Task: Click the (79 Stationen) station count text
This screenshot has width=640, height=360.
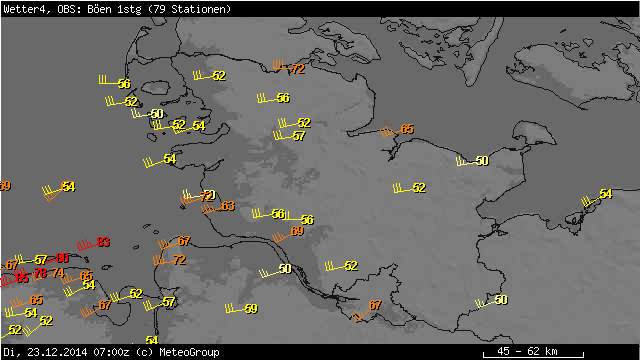Action: 189,9
